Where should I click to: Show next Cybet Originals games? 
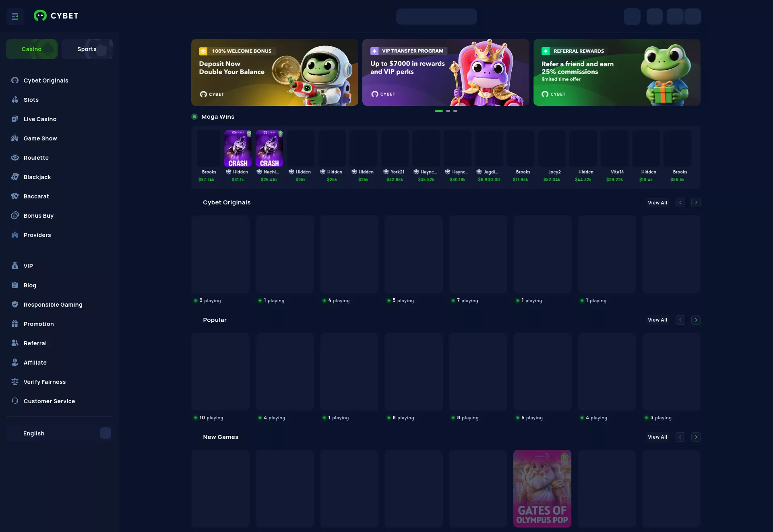coord(696,202)
